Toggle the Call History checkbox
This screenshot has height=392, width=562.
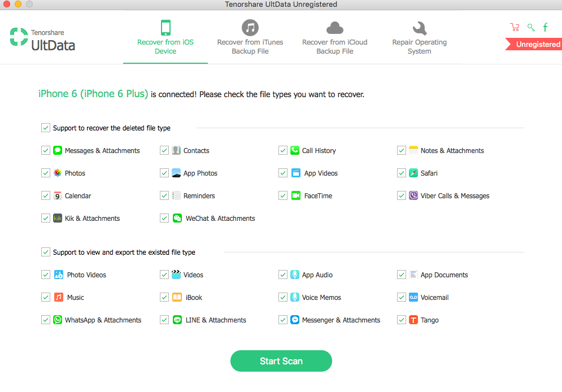click(283, 150)
